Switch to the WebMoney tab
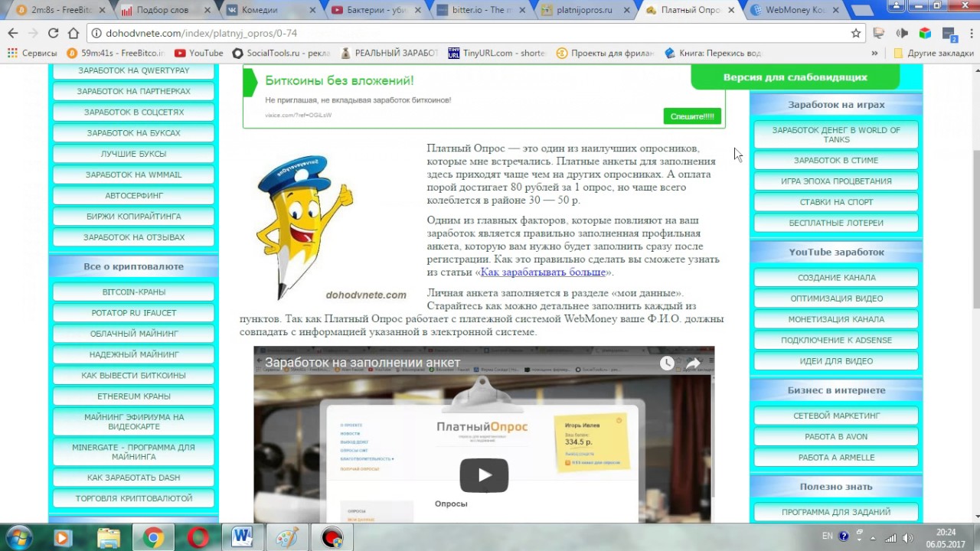The height and width of the screenshot is (551, 980). point(796,11)
